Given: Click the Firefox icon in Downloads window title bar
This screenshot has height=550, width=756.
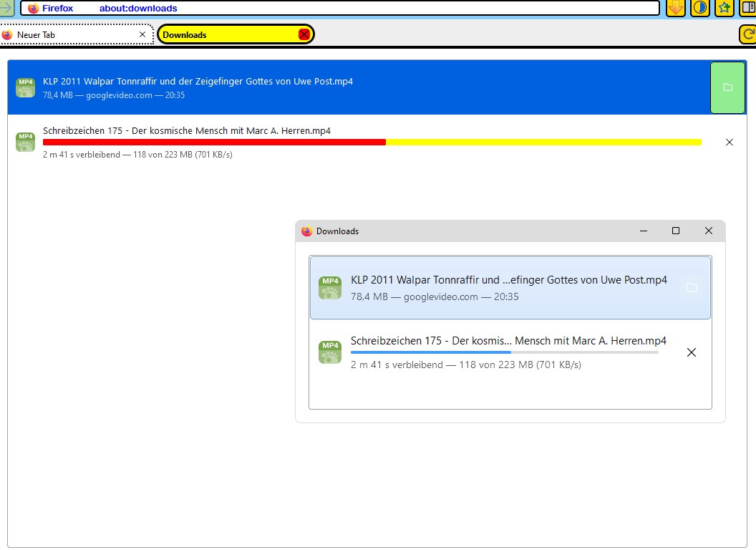Looking at the screenshot, I should [x=306, y=231].
